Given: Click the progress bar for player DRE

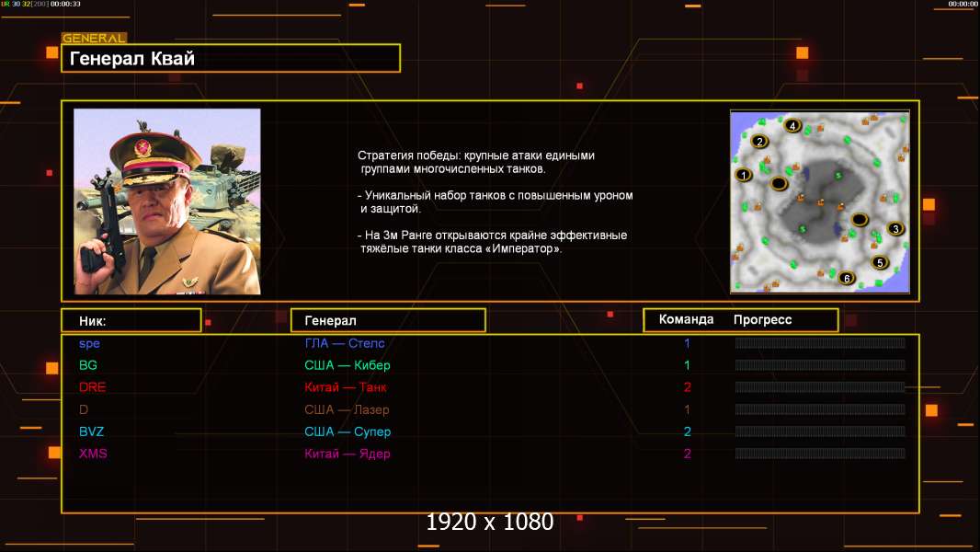Looking at the screenshot, I should (820, 387).
